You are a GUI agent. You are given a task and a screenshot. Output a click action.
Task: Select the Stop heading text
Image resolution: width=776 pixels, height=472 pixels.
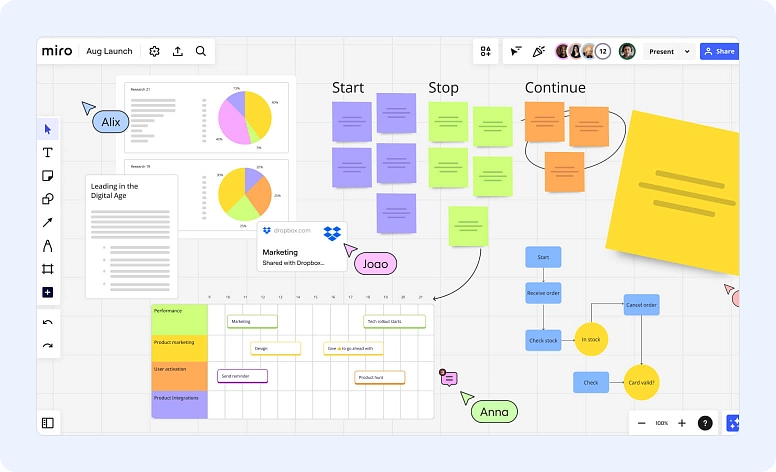point(443,88)
